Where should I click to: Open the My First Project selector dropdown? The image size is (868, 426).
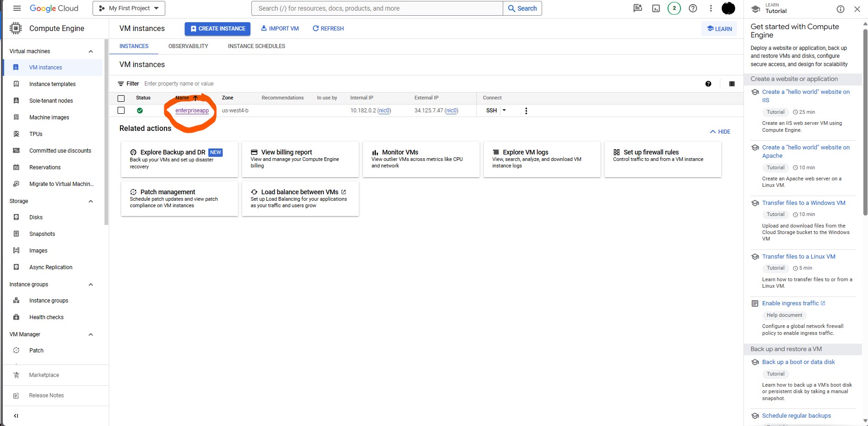(x=129, y=8)
